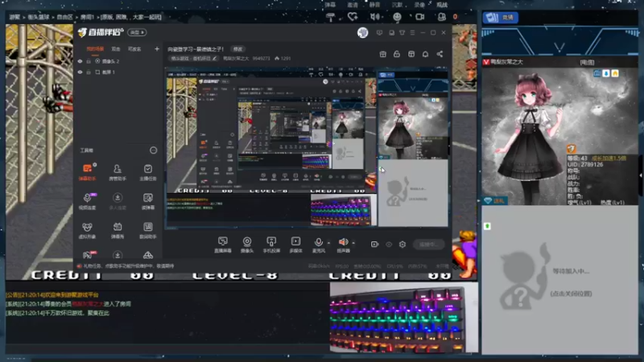Image resolution: width=644 pixels, height=362 pixels.
Task: Add 摄像头 camera source
Action: [x=247, y=245]
